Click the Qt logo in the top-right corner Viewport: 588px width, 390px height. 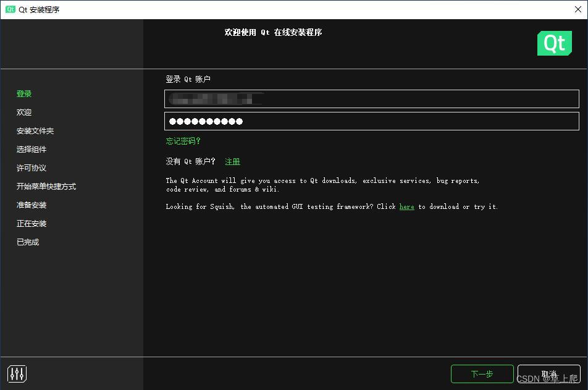554,43
